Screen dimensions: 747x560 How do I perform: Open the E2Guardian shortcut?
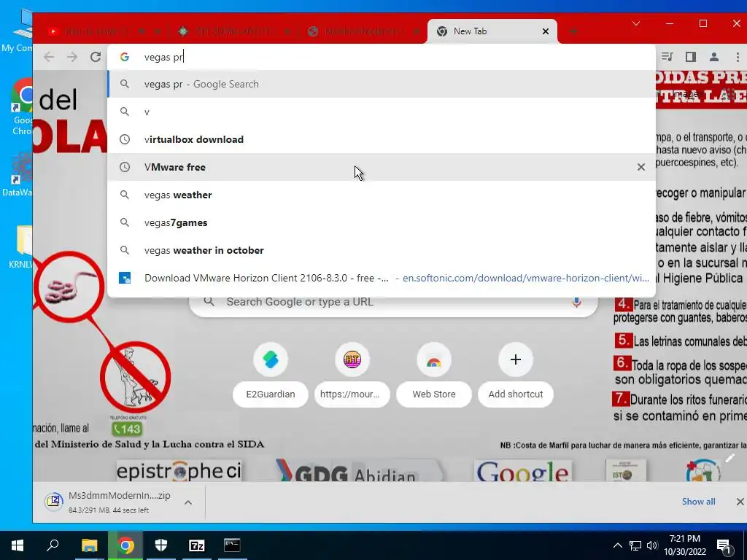pos(271,374)
